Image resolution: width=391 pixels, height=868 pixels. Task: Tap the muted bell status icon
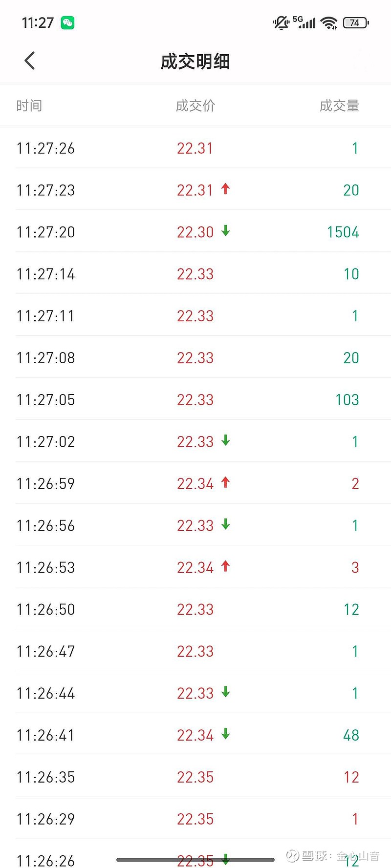tap(281, 23)
